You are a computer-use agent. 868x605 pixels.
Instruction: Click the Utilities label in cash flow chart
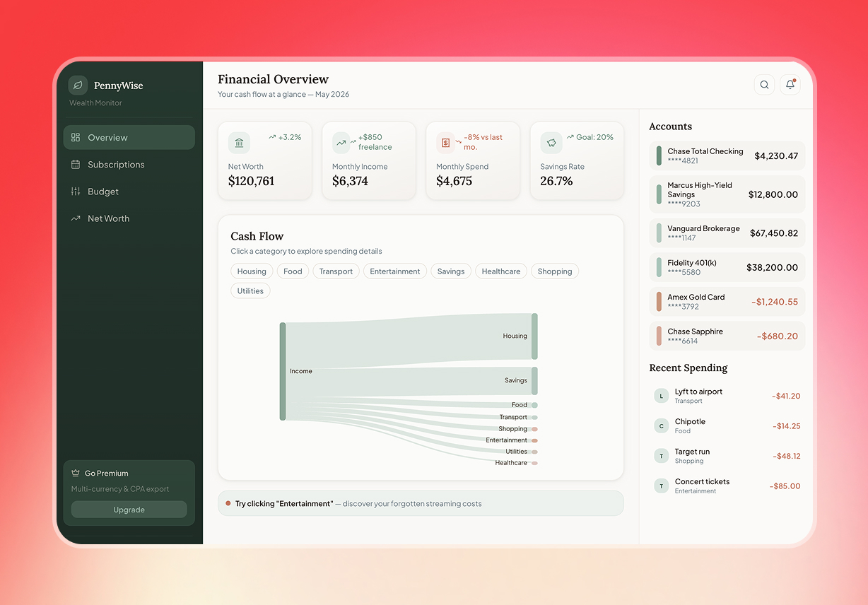516,452
